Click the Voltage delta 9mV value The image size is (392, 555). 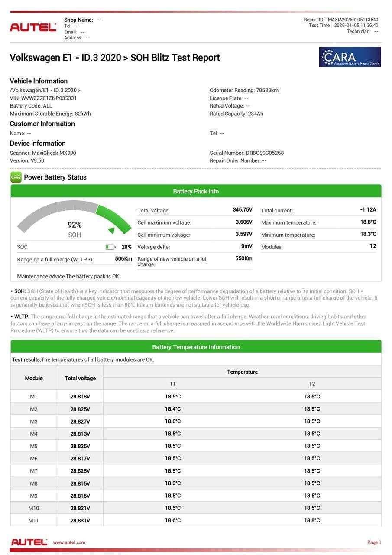(246, 246)
